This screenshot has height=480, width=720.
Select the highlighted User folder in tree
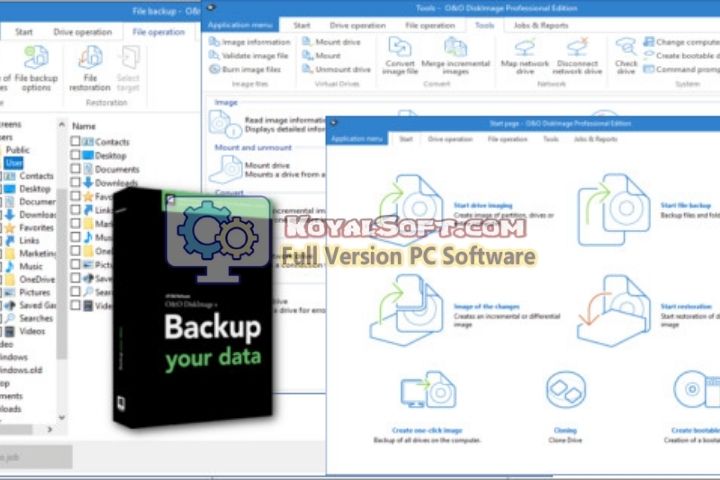(14, 163)
